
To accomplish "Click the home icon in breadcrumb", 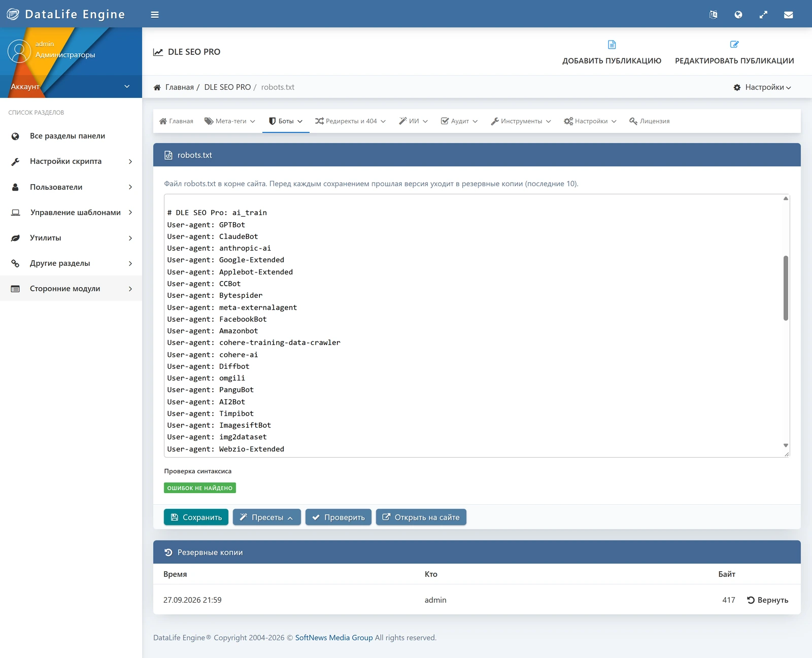I will click(157, 87).
